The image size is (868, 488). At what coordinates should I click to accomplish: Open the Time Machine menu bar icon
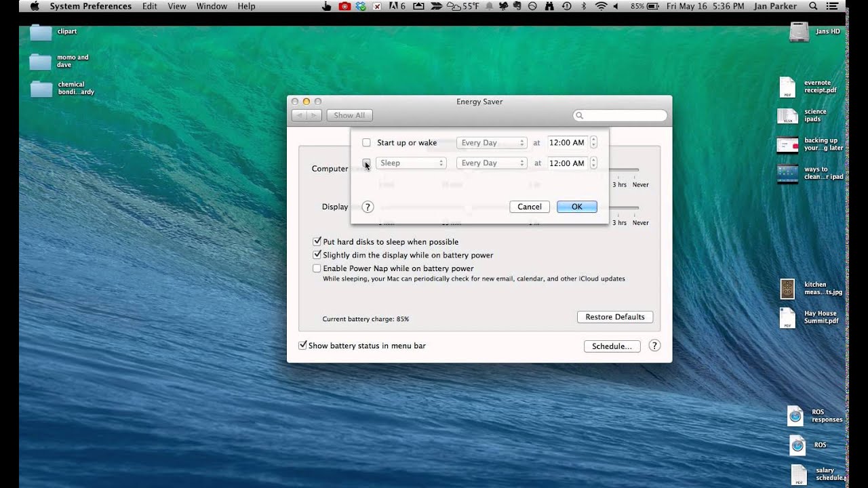(x=566, y=6)
